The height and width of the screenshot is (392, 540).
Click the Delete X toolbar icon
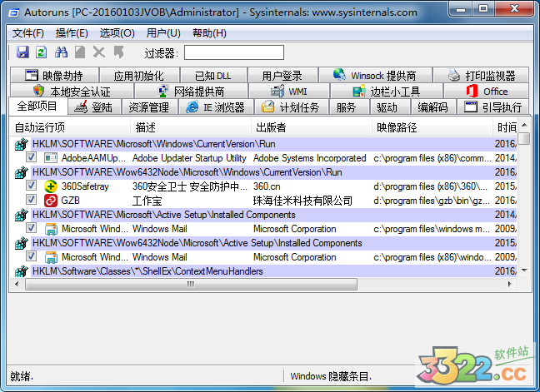[99, 52]
